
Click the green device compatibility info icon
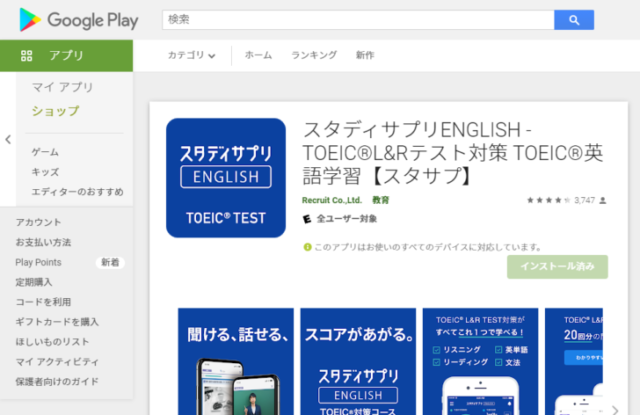point(307,247)
